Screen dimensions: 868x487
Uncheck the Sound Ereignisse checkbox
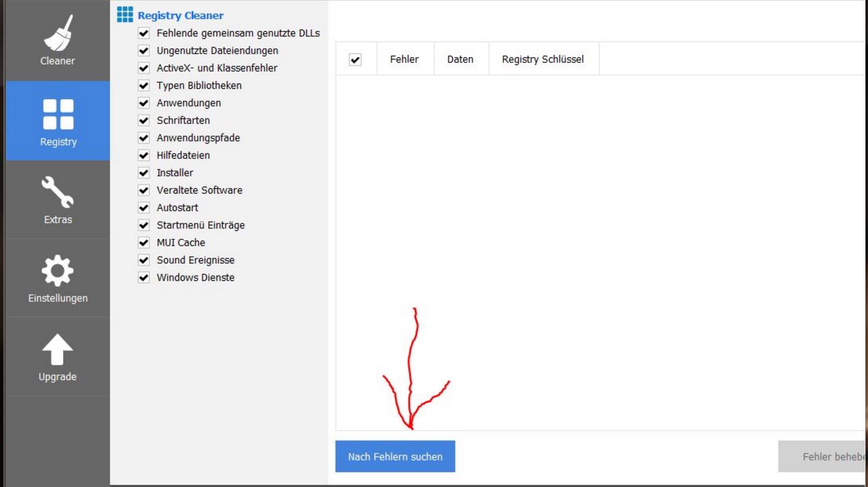(x=144, y=260)
